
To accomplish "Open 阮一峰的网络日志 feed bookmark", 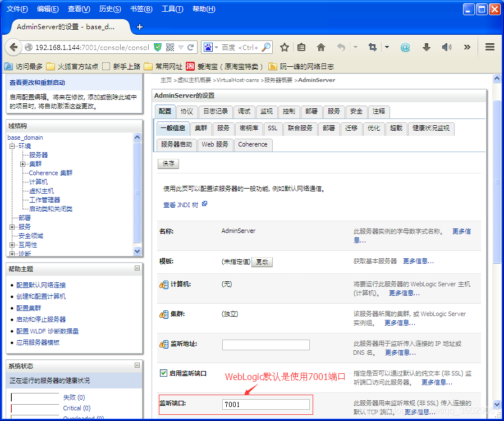I will click(301, 67).
